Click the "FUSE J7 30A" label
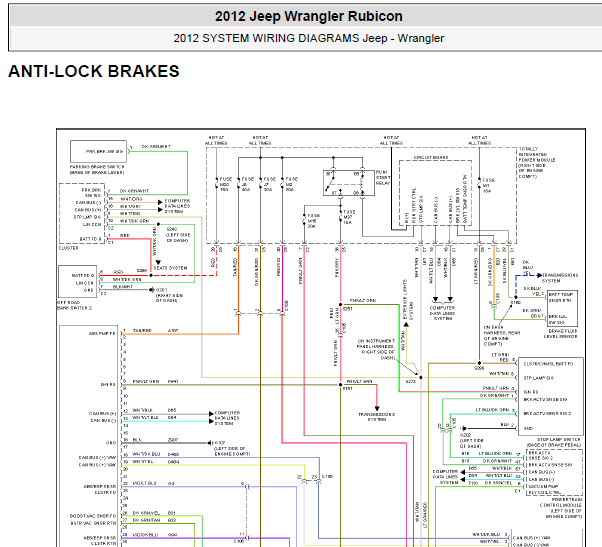 click(x=270, y=184)
